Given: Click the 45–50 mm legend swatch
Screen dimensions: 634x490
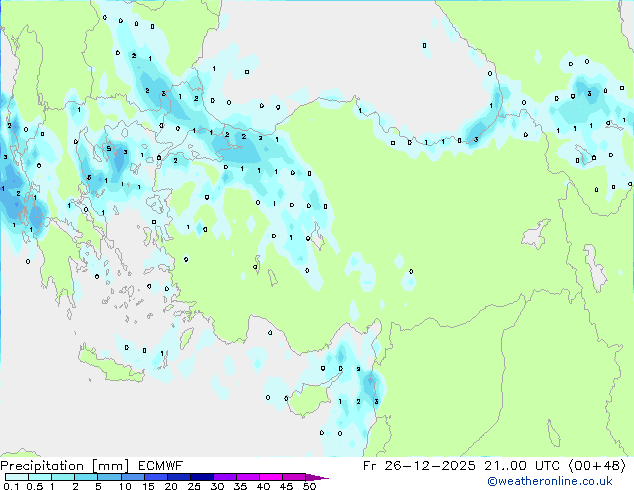Looking at the screenshot, I should pyautogui.click(x=294, y=477).
